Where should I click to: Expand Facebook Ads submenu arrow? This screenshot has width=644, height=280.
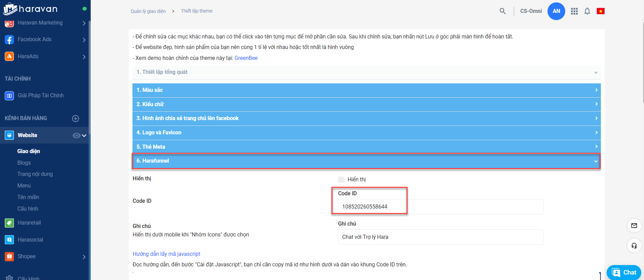click(84, 40)
